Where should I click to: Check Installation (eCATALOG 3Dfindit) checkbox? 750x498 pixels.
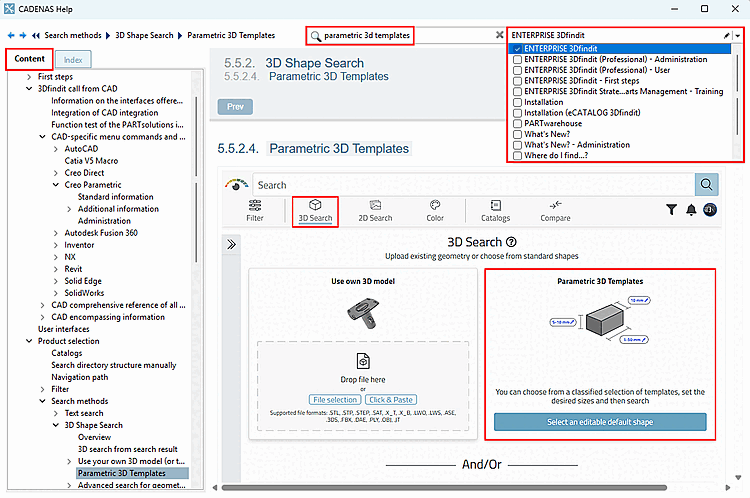pyautogui.click(x=517, y=113)
